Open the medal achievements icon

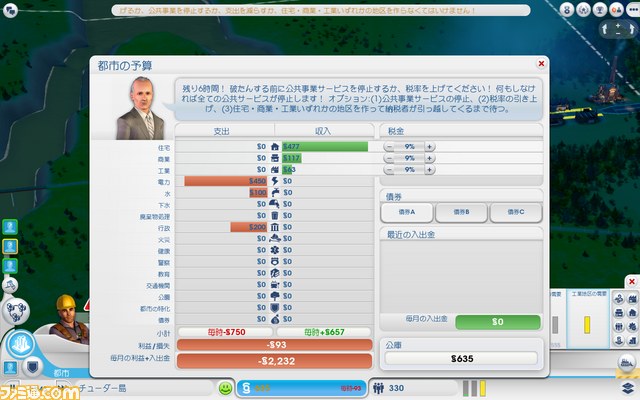[x=567, y=9]
